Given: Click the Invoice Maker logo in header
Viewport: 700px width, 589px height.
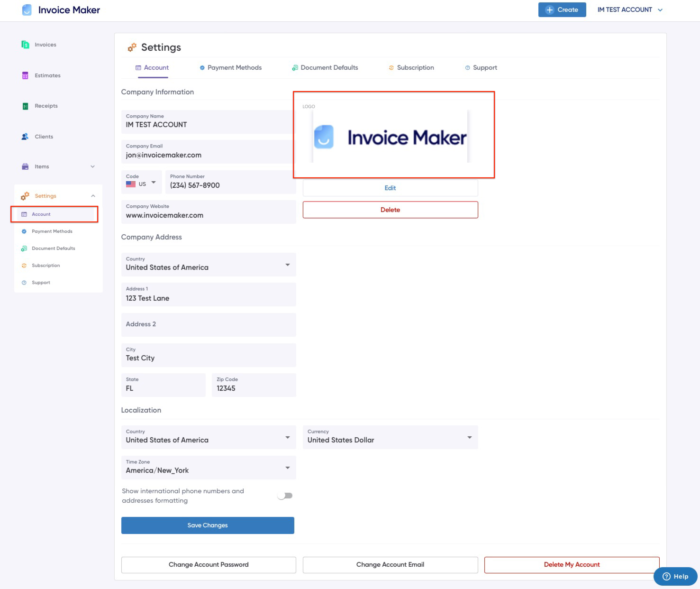Looking at the screenshot, I should click(x=61, y=10).
